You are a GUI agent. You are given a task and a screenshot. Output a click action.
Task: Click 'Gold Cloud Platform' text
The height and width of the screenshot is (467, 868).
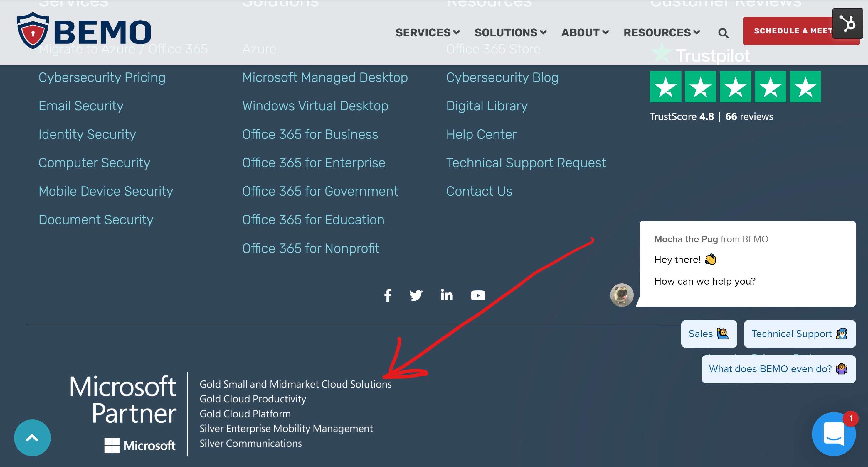(245, 414)
